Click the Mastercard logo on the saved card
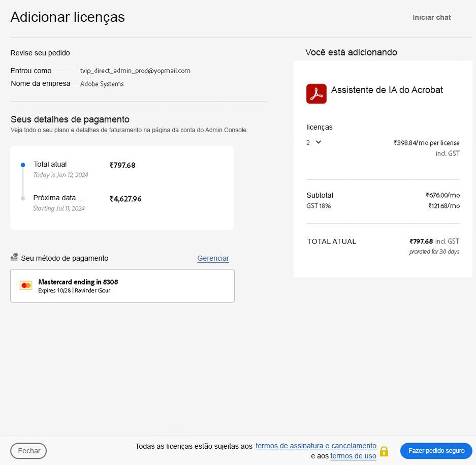This screenshot has width=476, height=465. pyautogui.click(x=26, y=285)
